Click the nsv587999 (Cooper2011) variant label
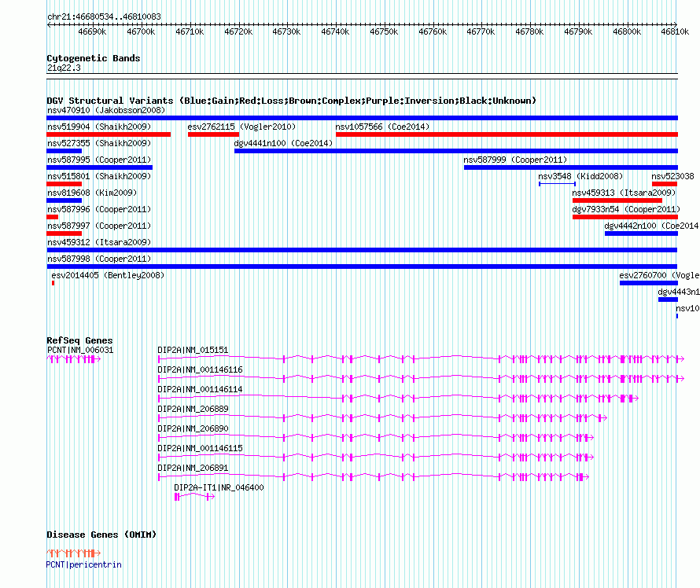 click(x=515, y=160)
